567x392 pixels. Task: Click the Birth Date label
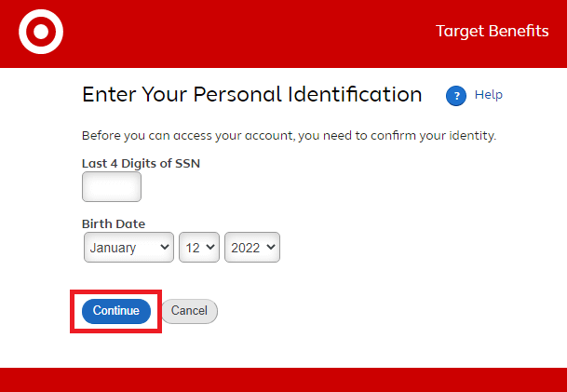(x=114, y=223)
